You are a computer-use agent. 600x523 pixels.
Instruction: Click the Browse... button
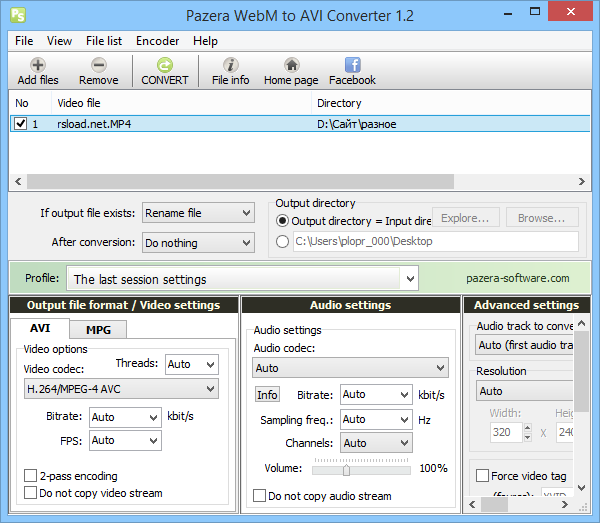pyautogui.click(x=542, y=218)
